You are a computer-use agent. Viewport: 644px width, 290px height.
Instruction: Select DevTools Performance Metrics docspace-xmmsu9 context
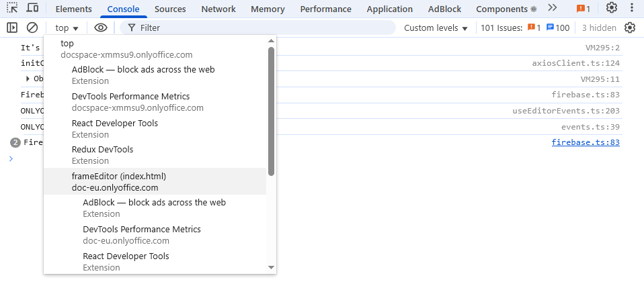point(155,102)
